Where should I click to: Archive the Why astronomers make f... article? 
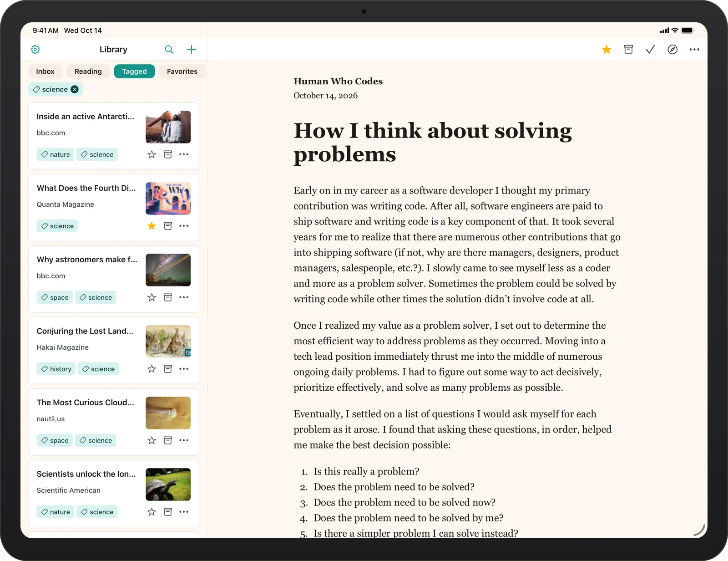pyautogui.click(x=168, y=297)
